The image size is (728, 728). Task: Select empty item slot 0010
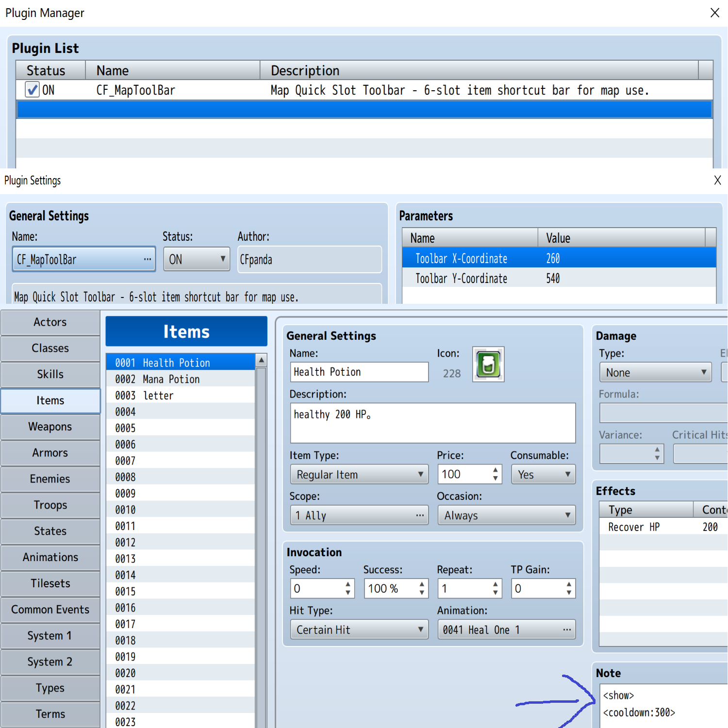pyautogui.click(x=181, y=510)
